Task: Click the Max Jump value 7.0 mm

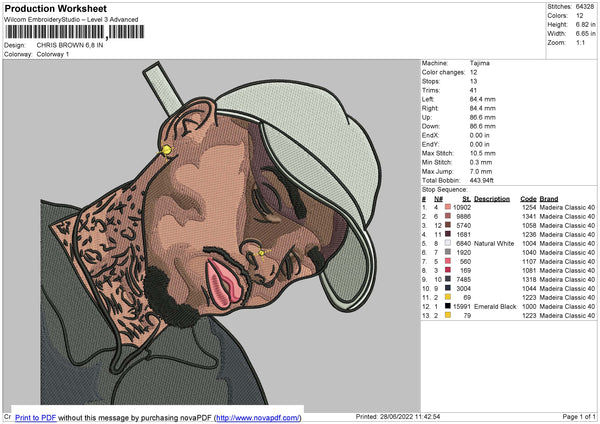Action: [481, 171]
